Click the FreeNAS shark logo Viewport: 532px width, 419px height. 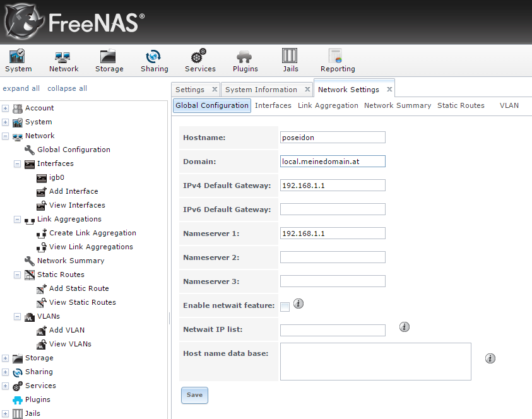(x=25, y=21)
